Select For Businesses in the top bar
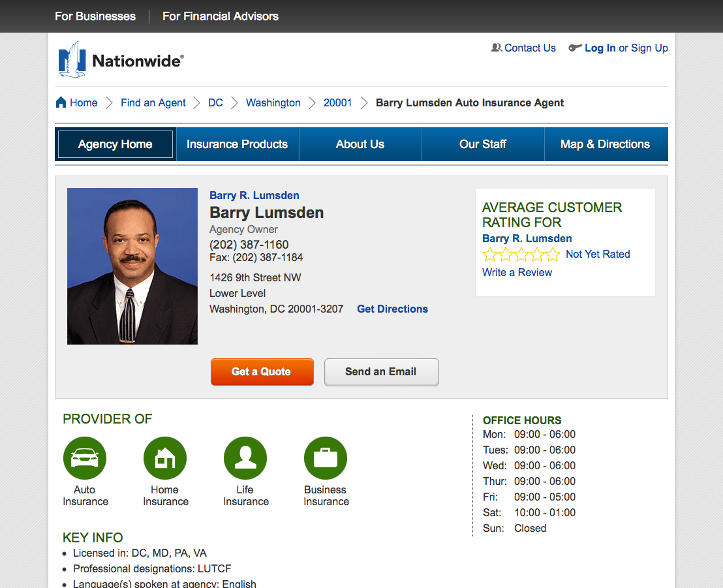Viewport: 723px width, 588px height. 95,16
